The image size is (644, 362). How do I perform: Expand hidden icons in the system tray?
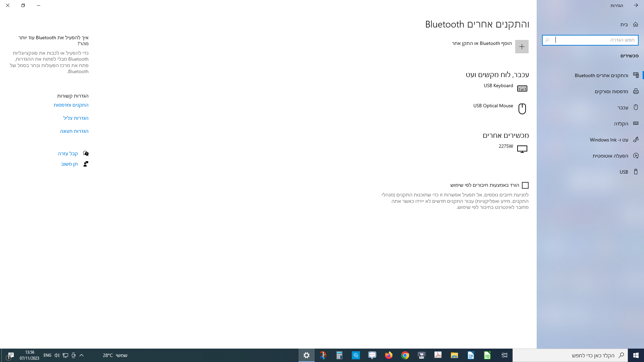tap(82, 355)
